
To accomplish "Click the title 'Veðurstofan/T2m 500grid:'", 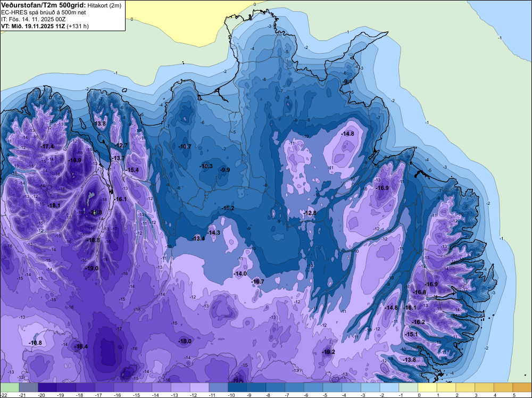I will pyautogui.click(x=43, y=5).
